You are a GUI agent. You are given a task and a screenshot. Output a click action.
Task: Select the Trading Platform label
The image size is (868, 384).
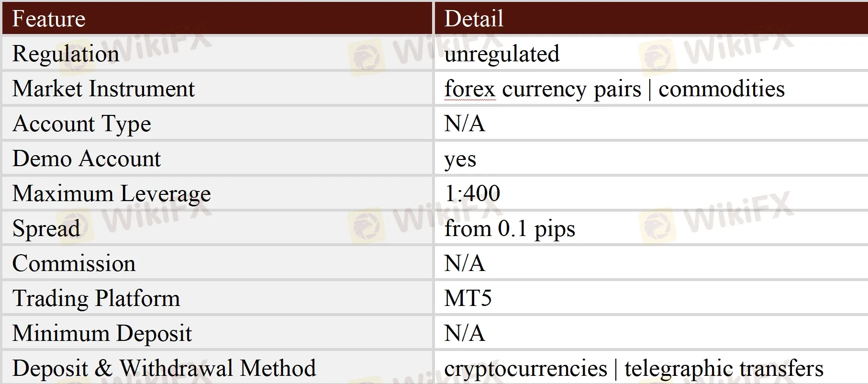pos(96,298)
